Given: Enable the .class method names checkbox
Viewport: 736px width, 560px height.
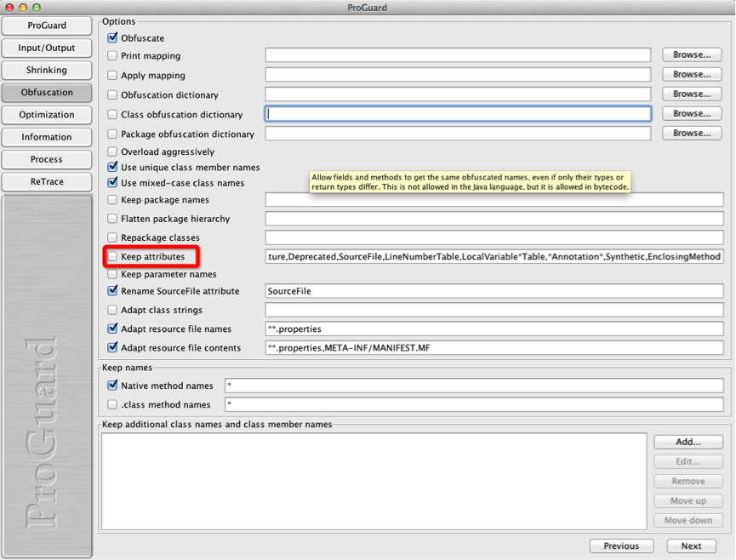Looking at the screenshot, I should click(x=112, y=404).
